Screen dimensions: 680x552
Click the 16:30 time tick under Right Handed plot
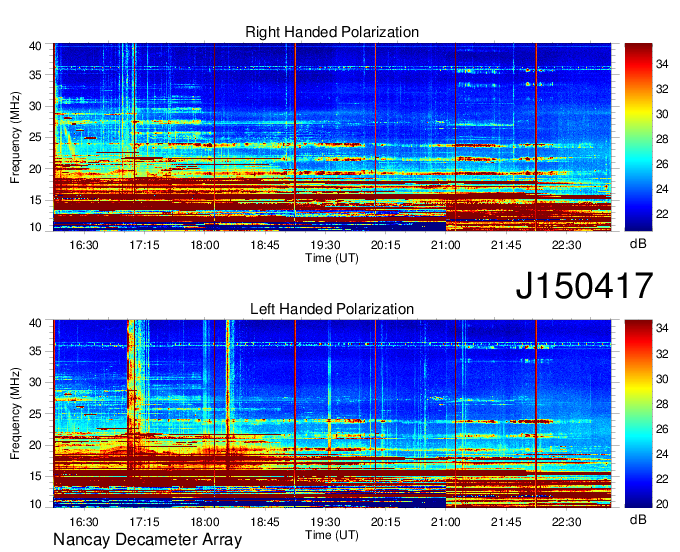click(x=84, y=245)
